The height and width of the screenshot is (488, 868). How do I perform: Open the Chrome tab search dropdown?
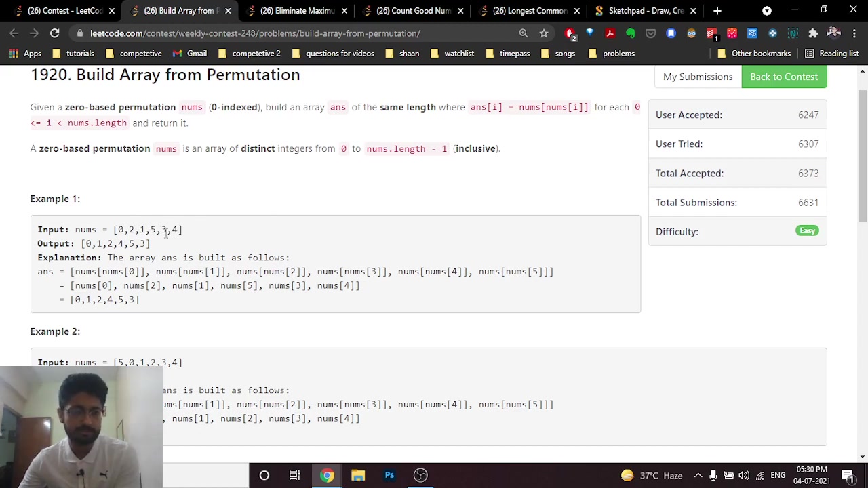point(766,11)
